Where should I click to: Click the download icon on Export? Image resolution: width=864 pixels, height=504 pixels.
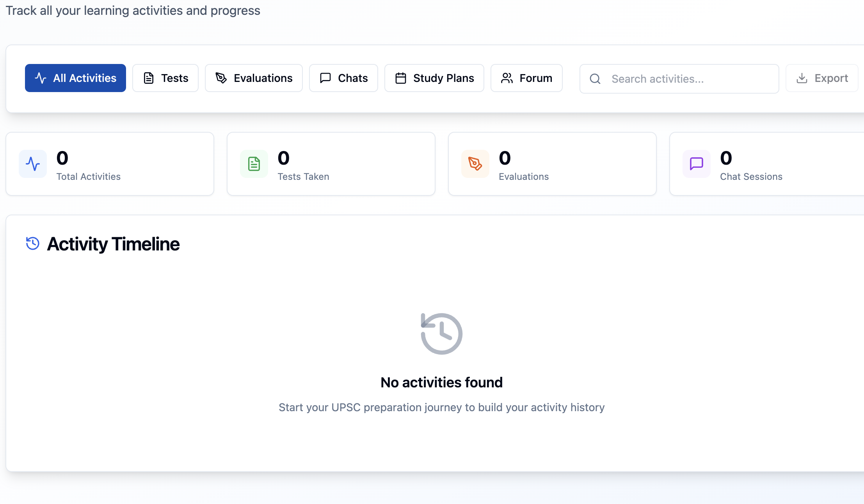(802, 78)
